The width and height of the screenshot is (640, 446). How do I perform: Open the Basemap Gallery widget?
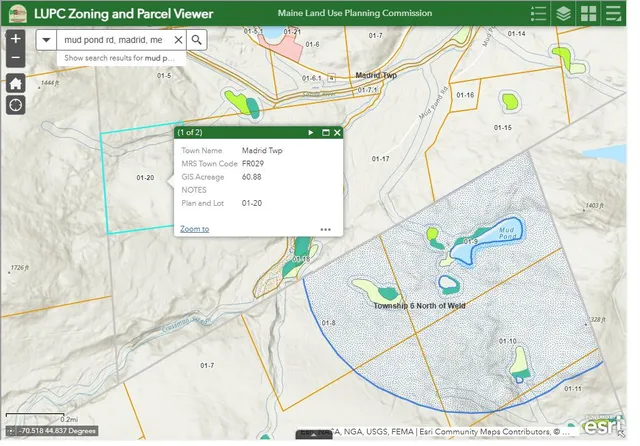[x=589, y=14]
